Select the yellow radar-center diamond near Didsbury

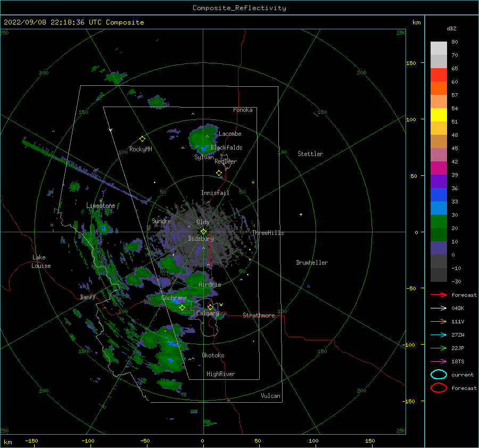pos(203,232)
